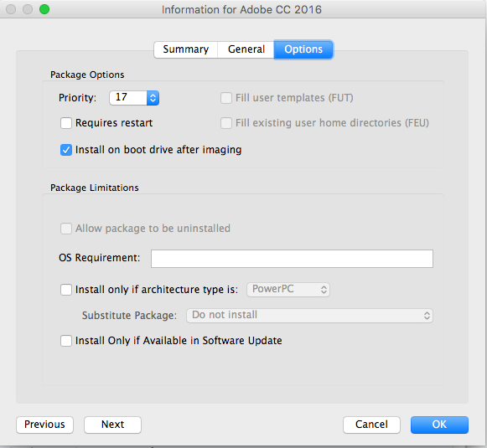Click the green zoom window button

tap(44, 9)
